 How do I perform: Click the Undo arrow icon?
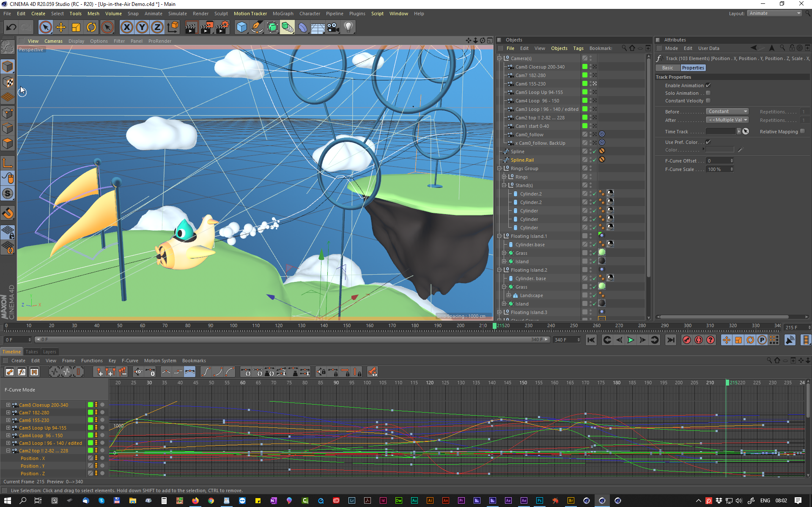tap(11, 28)
